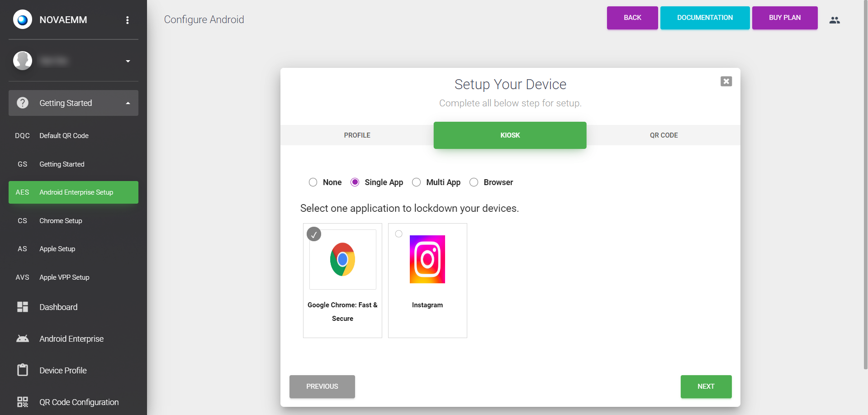
Task: Select the Browser radio button
Action: [x=474, y=182]
